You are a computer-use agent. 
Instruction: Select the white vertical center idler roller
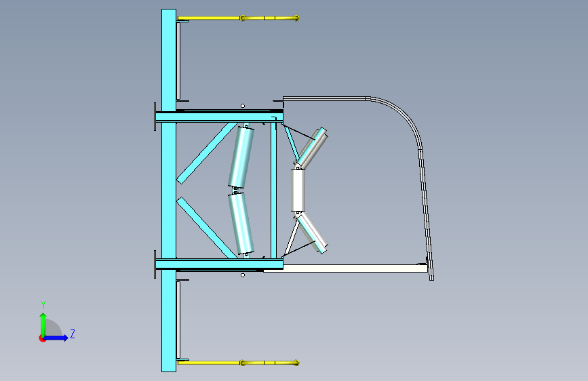(x=298, y=190)
